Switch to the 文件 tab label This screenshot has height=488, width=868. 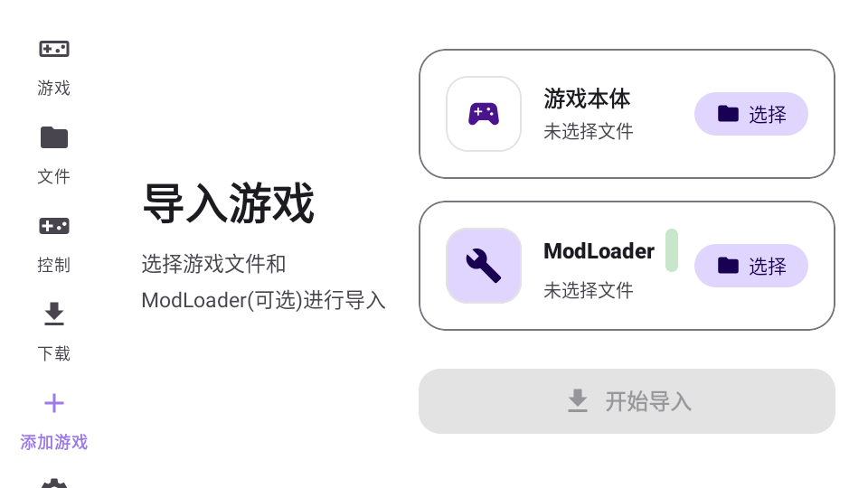tap(53, 176)
